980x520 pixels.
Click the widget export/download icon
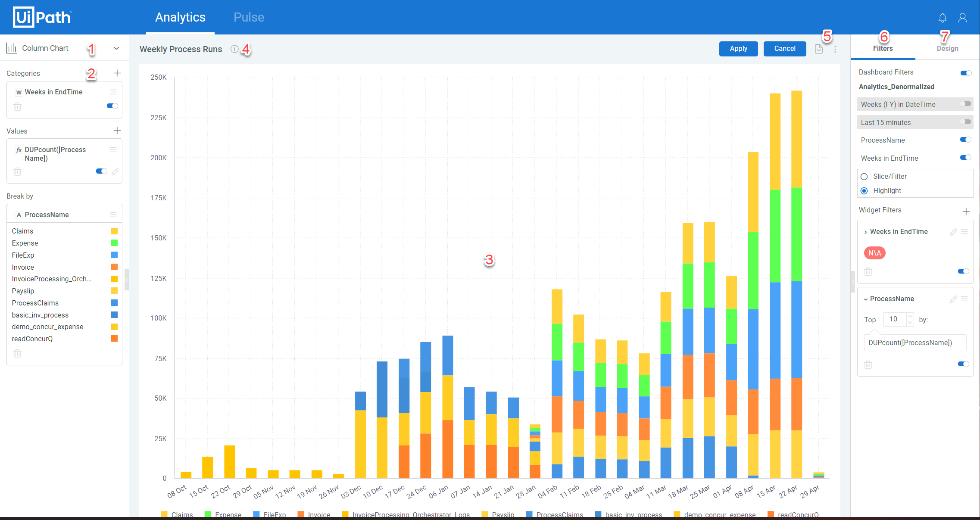(x=819, y=49)
